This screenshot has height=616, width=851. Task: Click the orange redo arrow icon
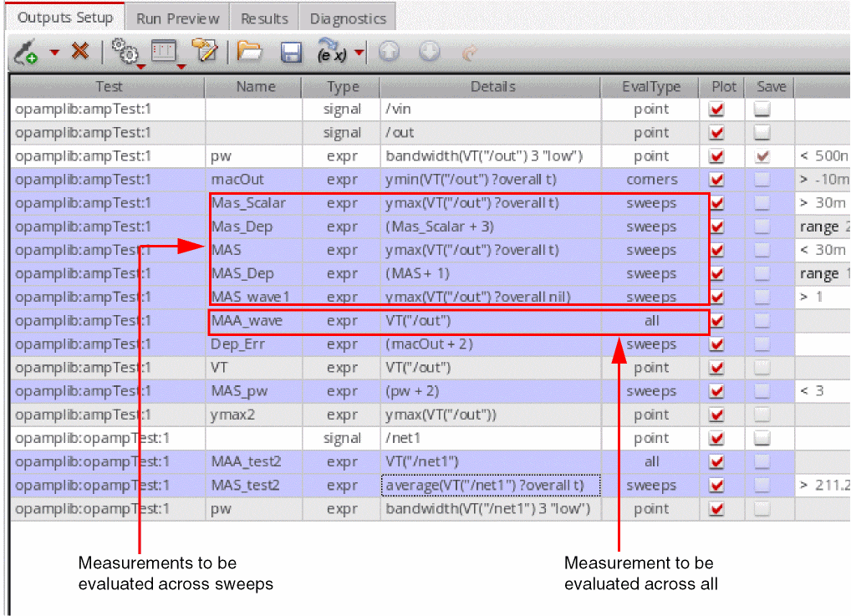coord(470,52)
